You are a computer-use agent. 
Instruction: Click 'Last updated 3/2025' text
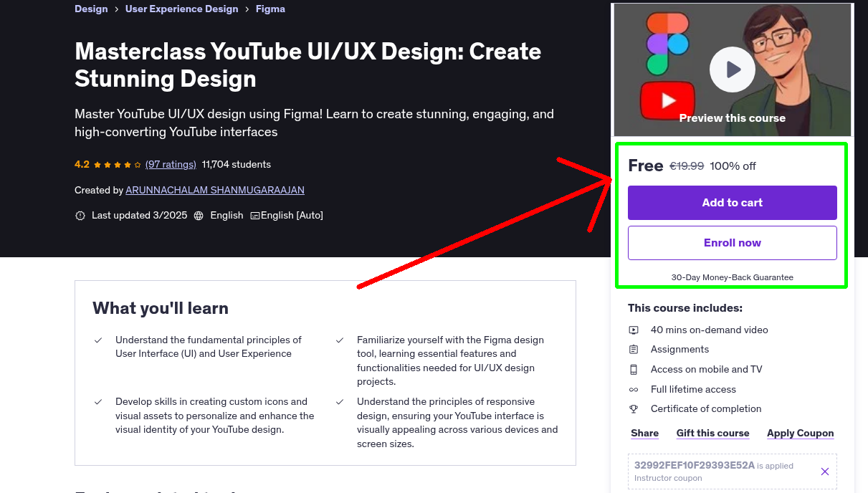tap(139, 216)
